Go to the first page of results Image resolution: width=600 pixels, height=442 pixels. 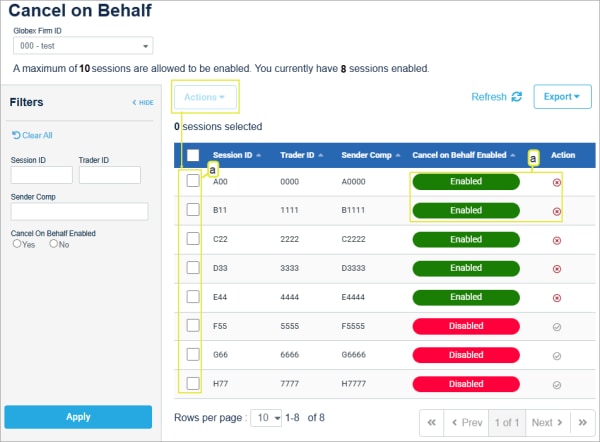(432, 423)
